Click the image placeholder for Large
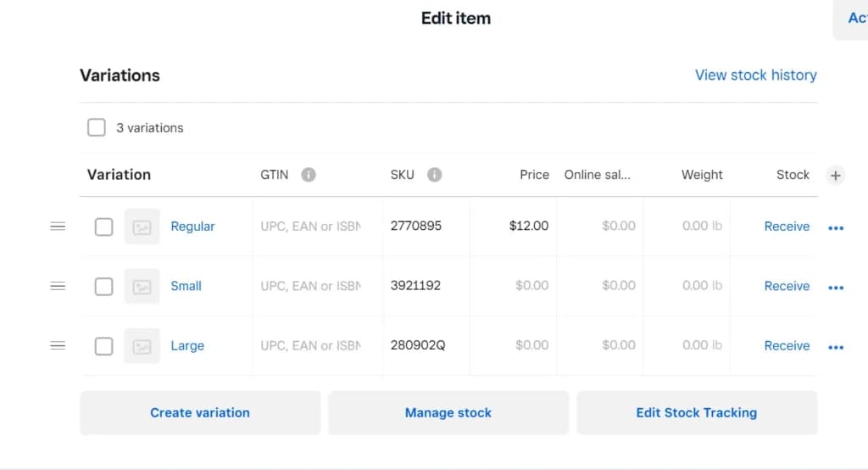 [x=142, y=346]
